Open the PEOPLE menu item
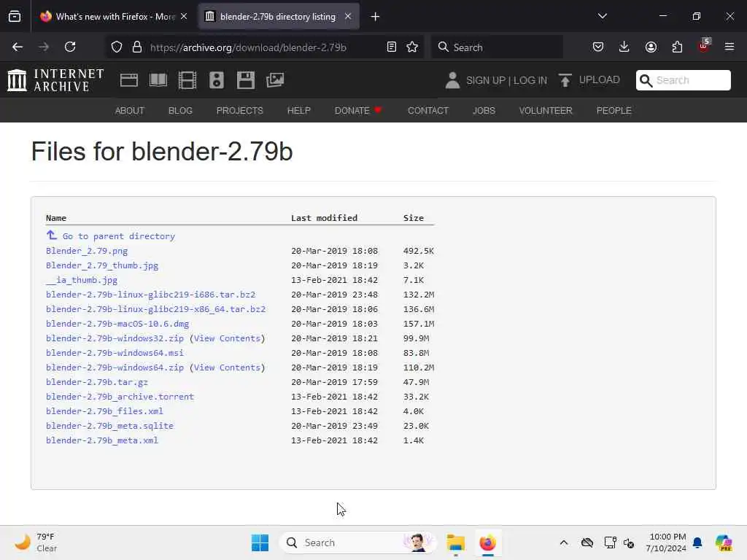The height and width of the screenshot is (560, 747). pyautogui.click(x=614, y=111)
